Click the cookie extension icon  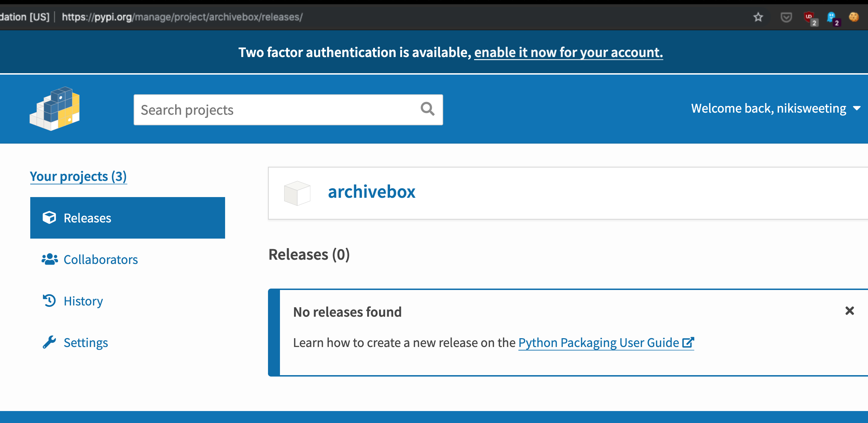point(854,17)
